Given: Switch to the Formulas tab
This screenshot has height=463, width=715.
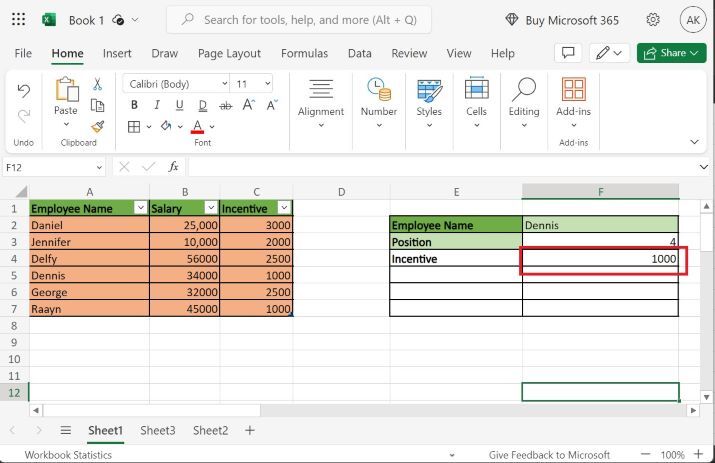Looking at the screenshot, I should [x=304, y=53].
